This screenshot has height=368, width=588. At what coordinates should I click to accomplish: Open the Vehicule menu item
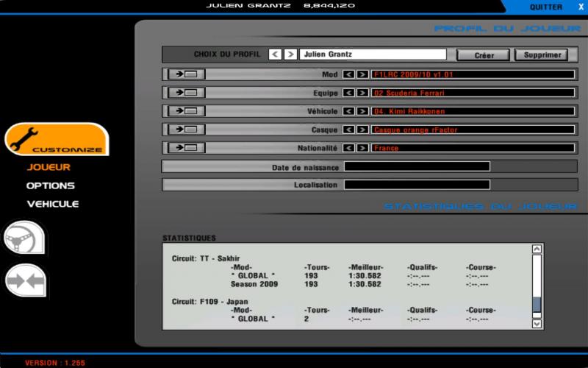pyautogui.click(x=53, y=204)
